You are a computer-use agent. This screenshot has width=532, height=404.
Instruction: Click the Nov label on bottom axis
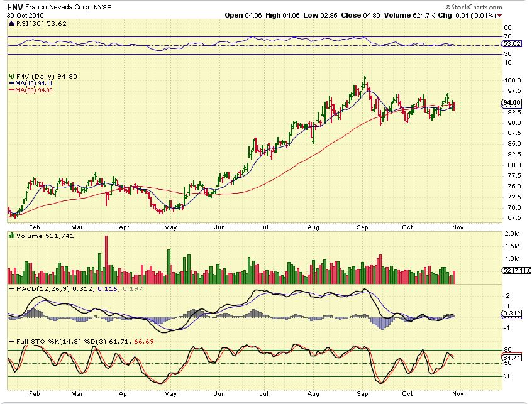pos(458,394)
